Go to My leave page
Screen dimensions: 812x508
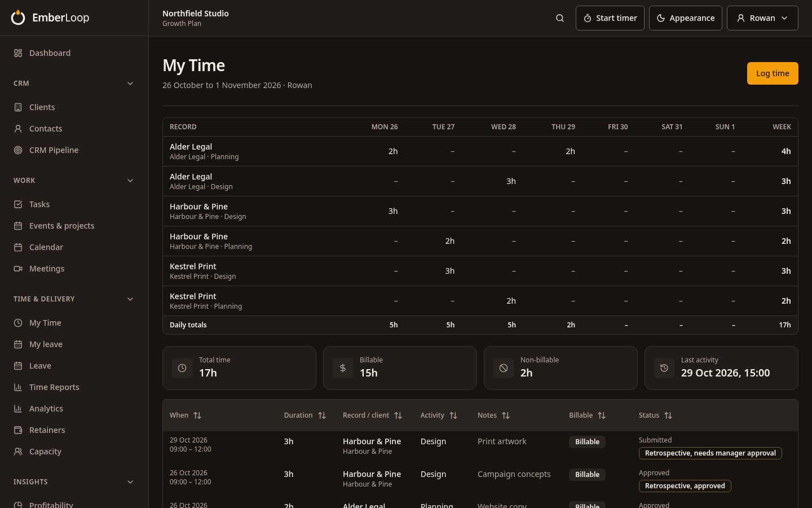74,344
